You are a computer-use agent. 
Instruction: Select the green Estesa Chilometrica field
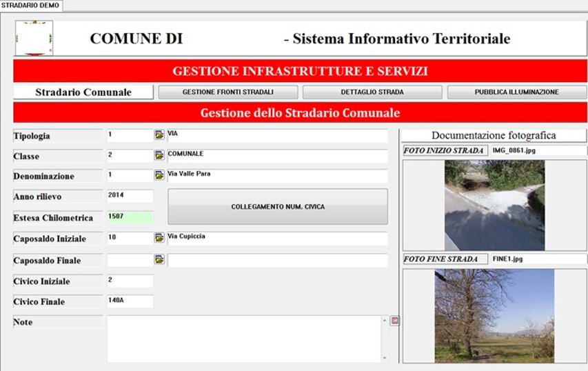point(130,217)
